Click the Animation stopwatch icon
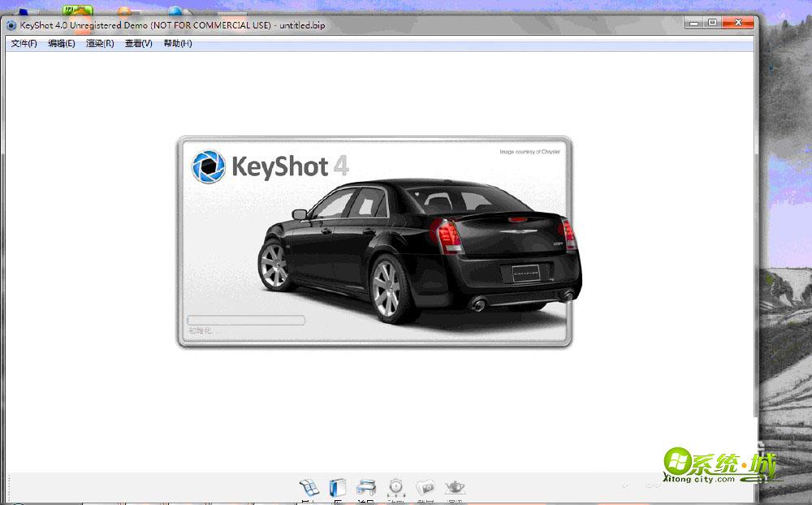This screenshot has width=812, height=505. [x=396, y=487]
